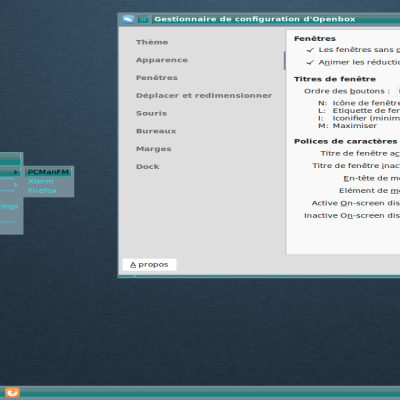Click the 'Titre de fenêtre inac' font label
The width and height of the screenshot is (400, 400).
point(356,166)
